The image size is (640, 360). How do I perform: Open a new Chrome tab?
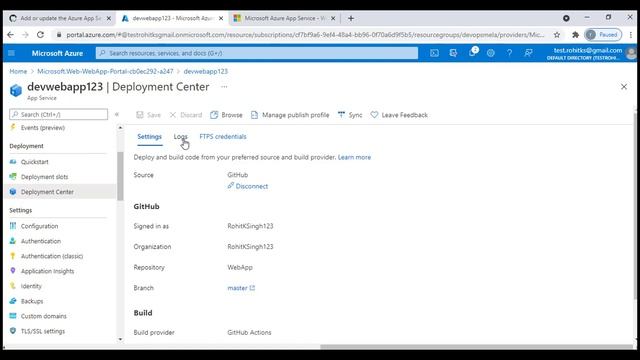point(351,18)
